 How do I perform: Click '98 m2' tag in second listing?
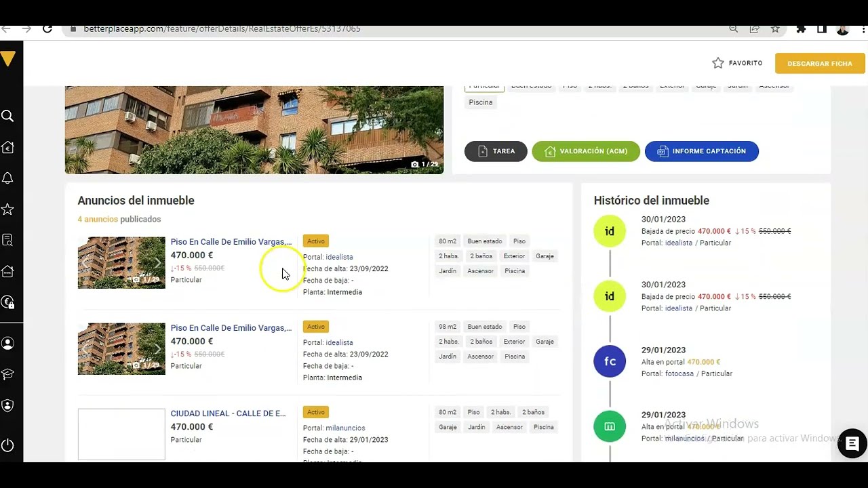448,327
